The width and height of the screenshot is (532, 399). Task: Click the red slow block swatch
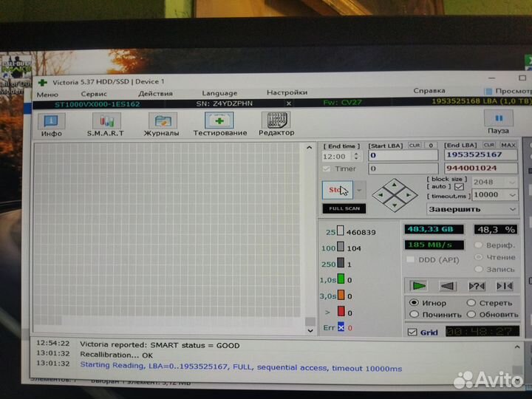(341, 311)
